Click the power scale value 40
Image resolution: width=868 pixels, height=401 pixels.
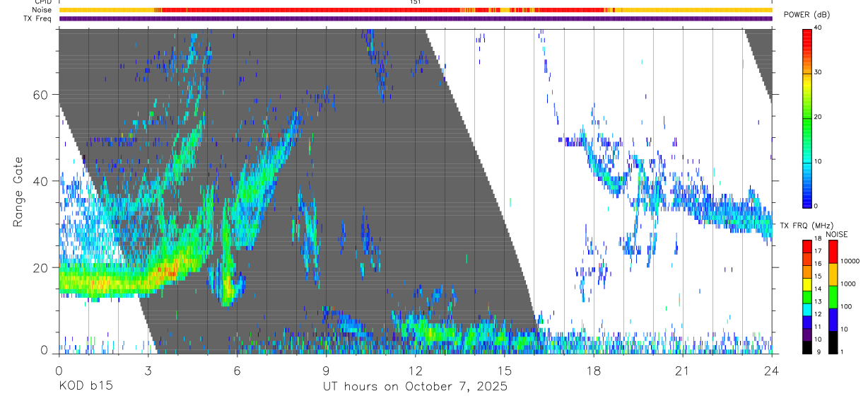[819, 28]
